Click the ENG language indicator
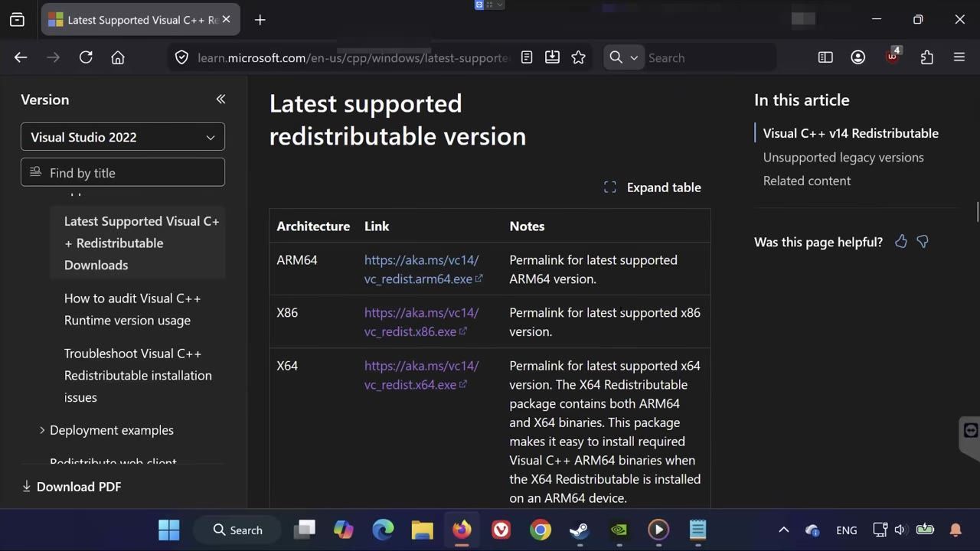Image resolution: width=980 pixels, height=551 pixels. 847,530
